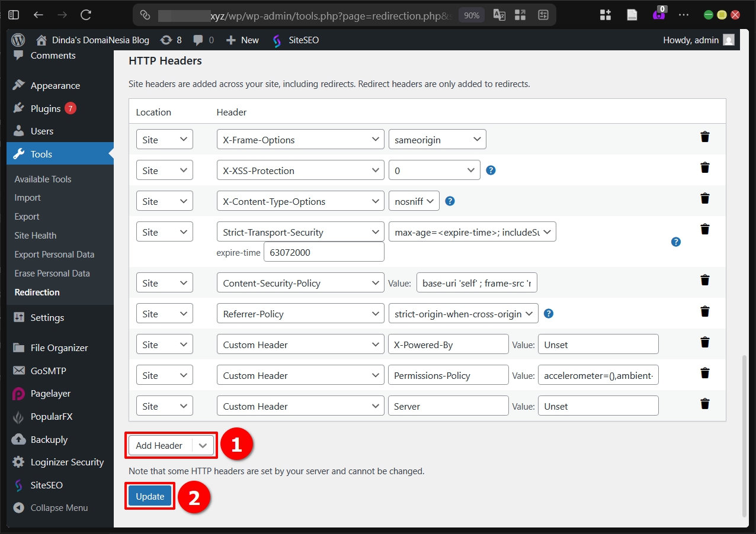Open comments from the admin bar bubble
756x534 pixels.
201,40
